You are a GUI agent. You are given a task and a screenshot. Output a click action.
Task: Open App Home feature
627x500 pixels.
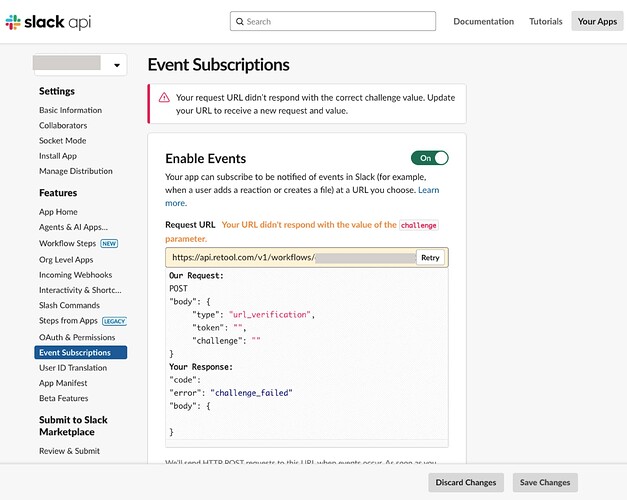tap(58, 212)
